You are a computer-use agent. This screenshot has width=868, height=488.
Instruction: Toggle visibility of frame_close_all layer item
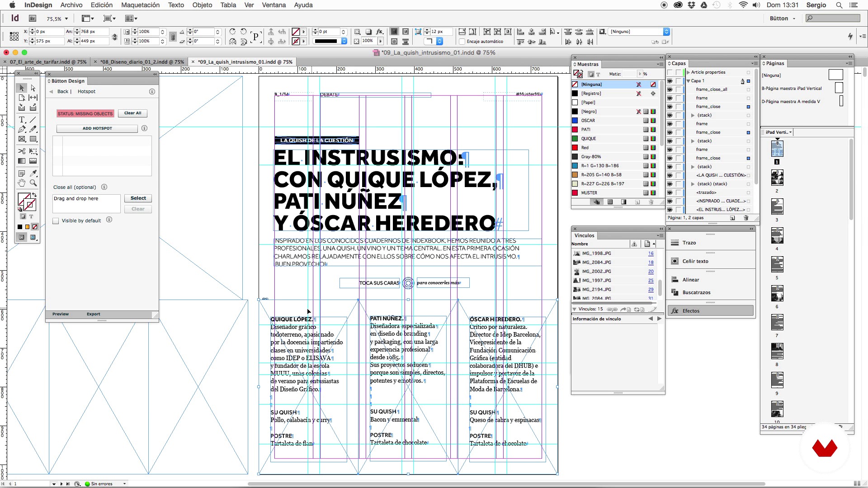[x=670, y=89]
